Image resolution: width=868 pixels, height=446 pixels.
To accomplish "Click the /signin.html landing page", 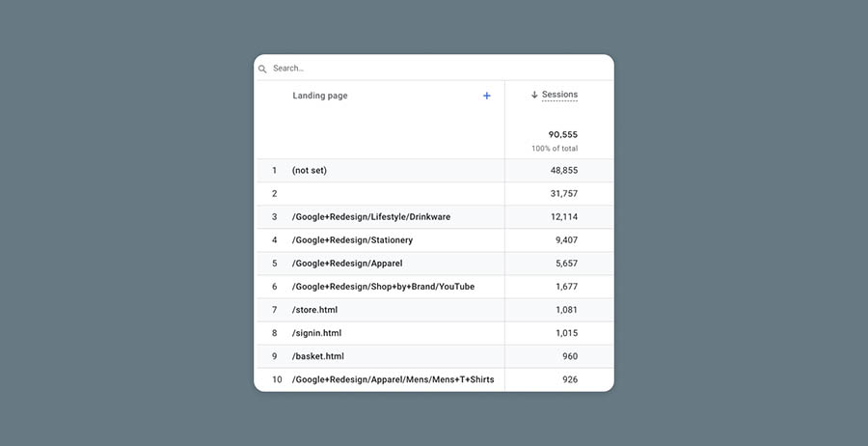I will [316, 333].
